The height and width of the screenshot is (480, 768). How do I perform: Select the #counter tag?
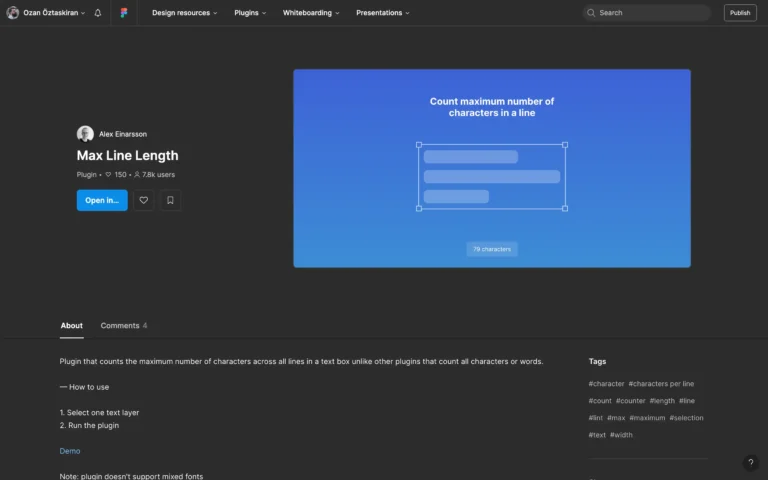coord(630,401)
